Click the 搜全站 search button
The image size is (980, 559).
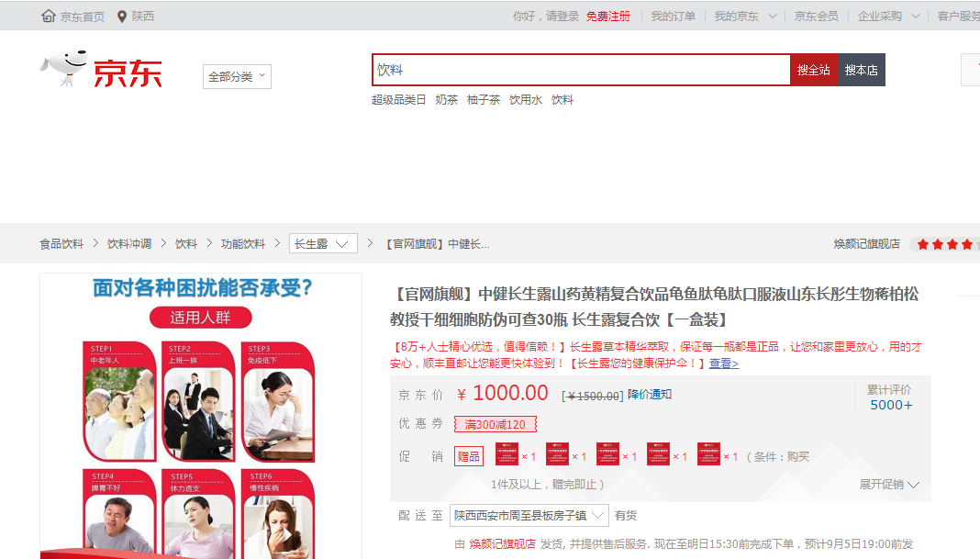click(x=814, y=70)
